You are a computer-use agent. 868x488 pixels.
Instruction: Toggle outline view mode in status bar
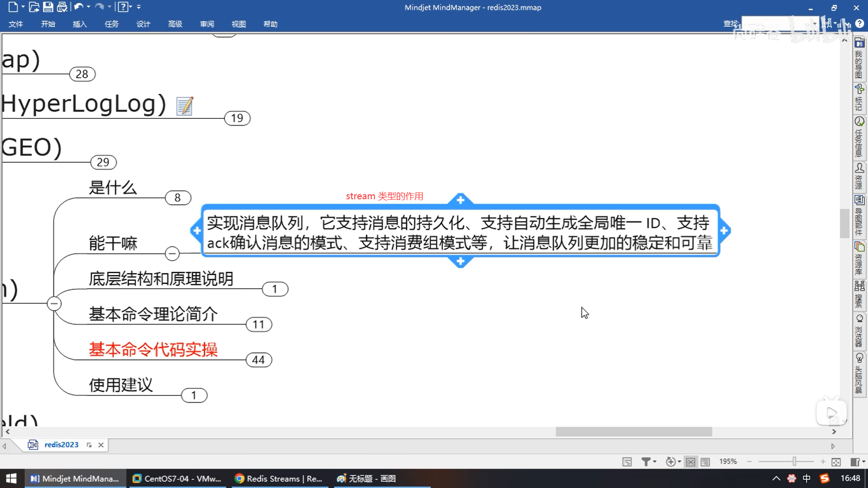click(x=705, y=462)
